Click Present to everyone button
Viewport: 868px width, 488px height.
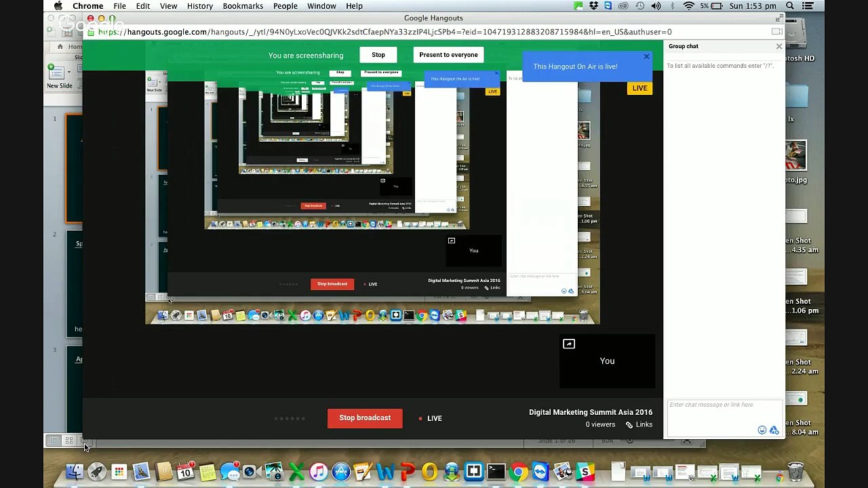[448, 55]
